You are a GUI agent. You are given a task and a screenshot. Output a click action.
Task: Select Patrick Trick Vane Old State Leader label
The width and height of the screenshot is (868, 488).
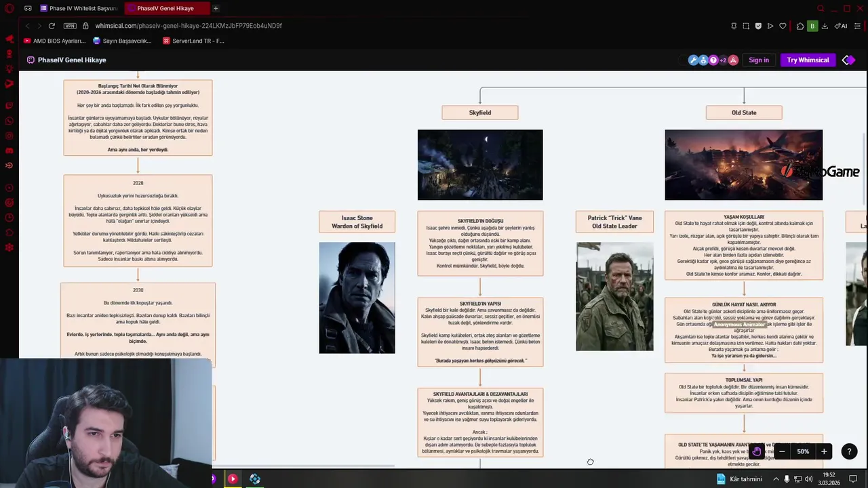tap(614, 222)
